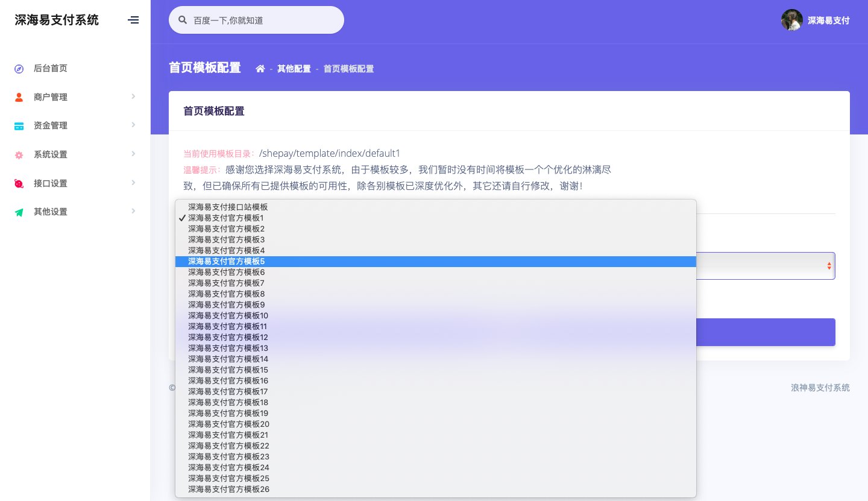Viewport: 868px width, 501px height.
Task: Click the template select dropdown arrows
Action: pyautogui.click(x=829, y=266)
